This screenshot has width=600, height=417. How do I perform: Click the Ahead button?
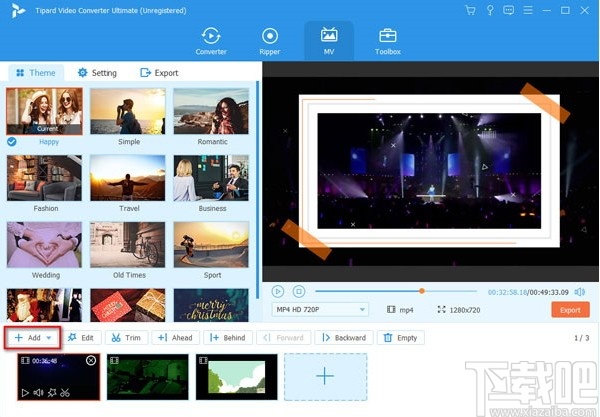(176, 337)
